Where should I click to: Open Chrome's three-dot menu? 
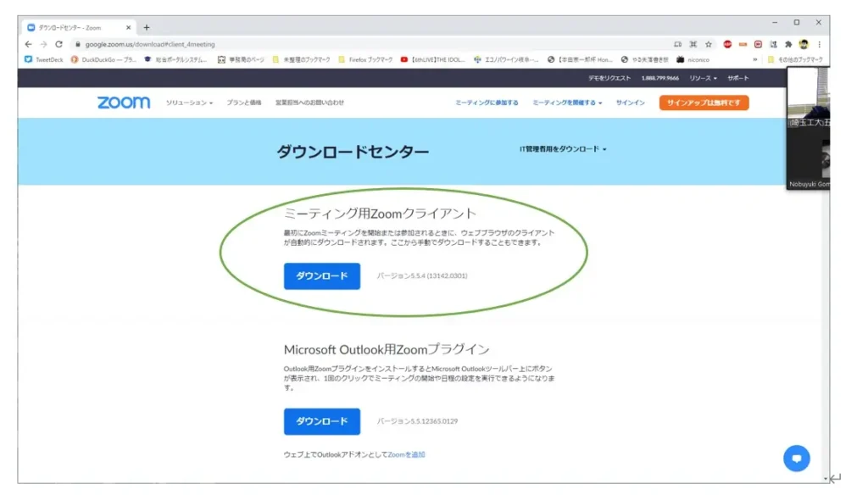tap(819, 44)
